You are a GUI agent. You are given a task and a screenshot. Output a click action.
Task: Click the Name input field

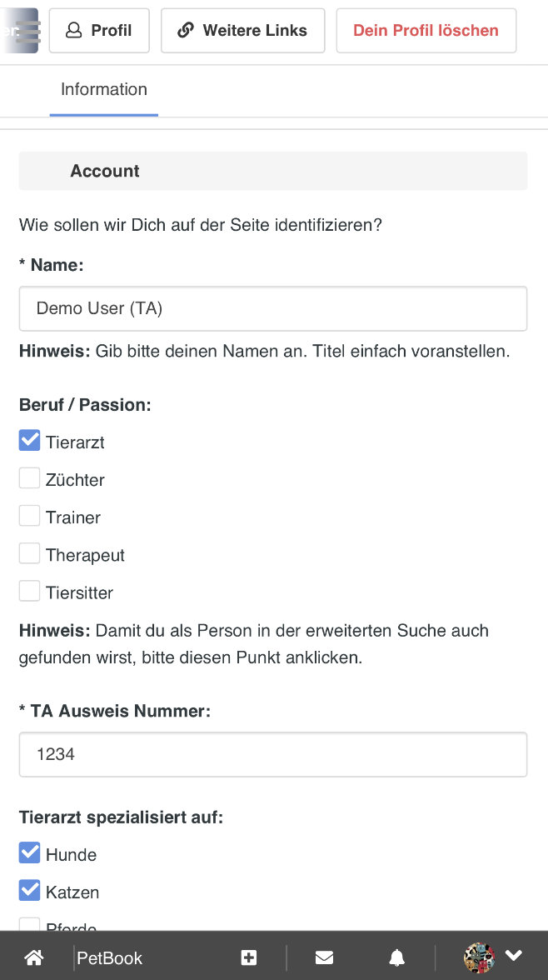pyautogui.click(x=273, y=308)
